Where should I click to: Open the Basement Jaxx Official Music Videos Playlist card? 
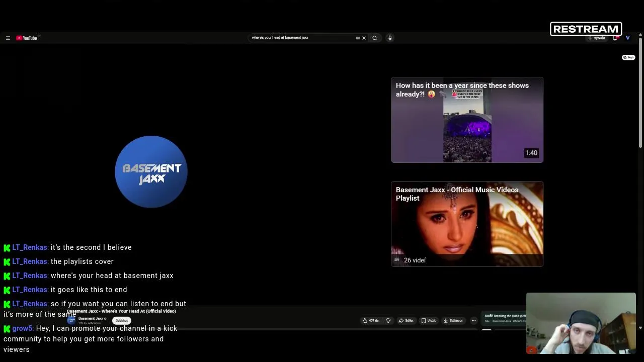pyautogui.click(x=467, y=224)
